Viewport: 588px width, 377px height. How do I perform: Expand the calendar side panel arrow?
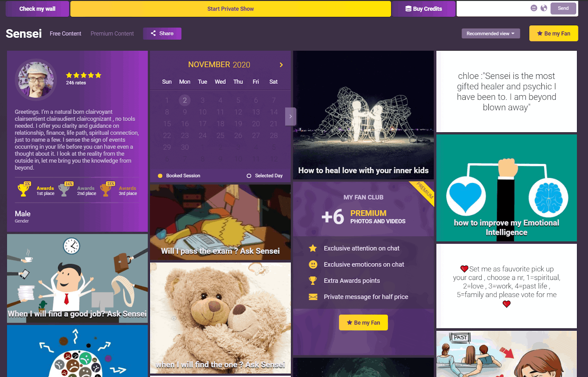(290, 116)
